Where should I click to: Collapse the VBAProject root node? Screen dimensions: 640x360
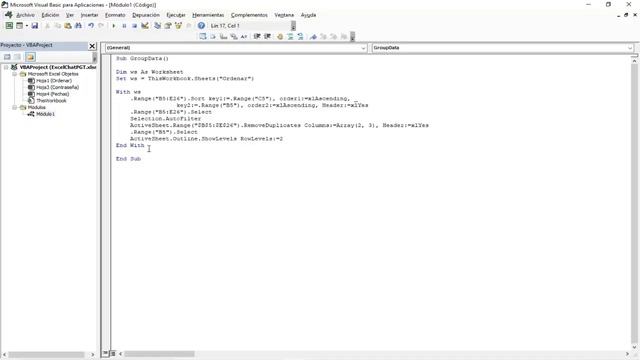(x=6, y=67)
